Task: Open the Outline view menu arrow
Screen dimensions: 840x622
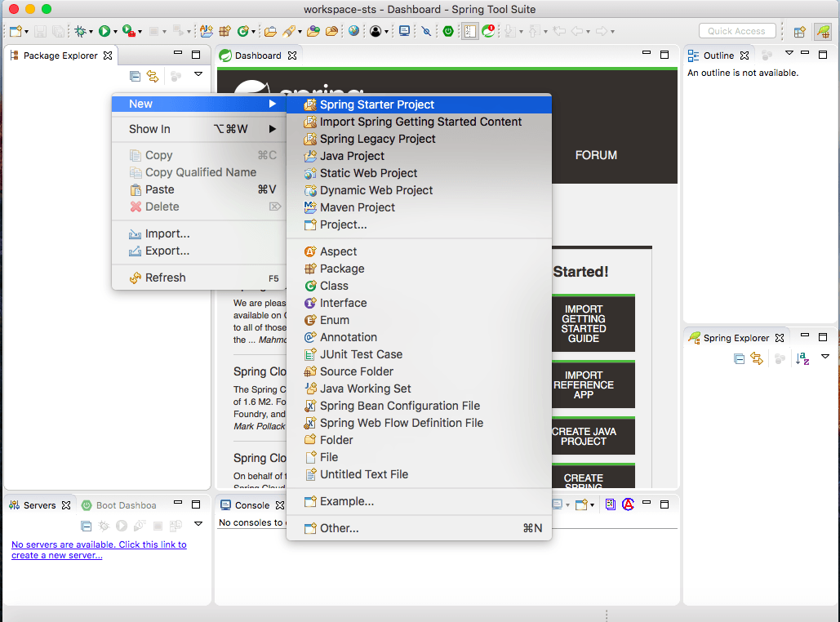Action: pyautogui.click(x=789, y=53)
